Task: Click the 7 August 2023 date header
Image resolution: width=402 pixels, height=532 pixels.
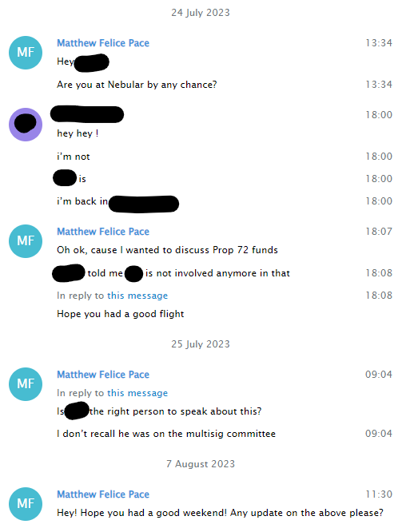Action: pos(201,464)
